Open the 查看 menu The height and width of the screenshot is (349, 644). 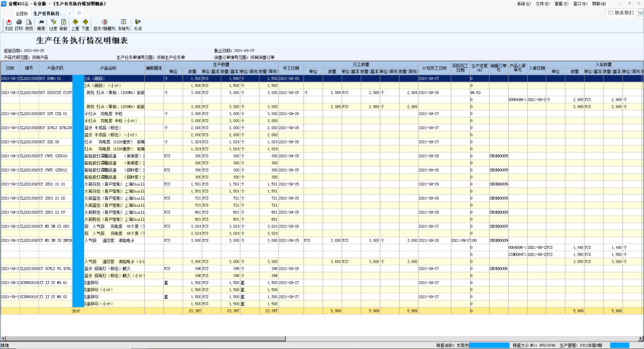point(561,4)
